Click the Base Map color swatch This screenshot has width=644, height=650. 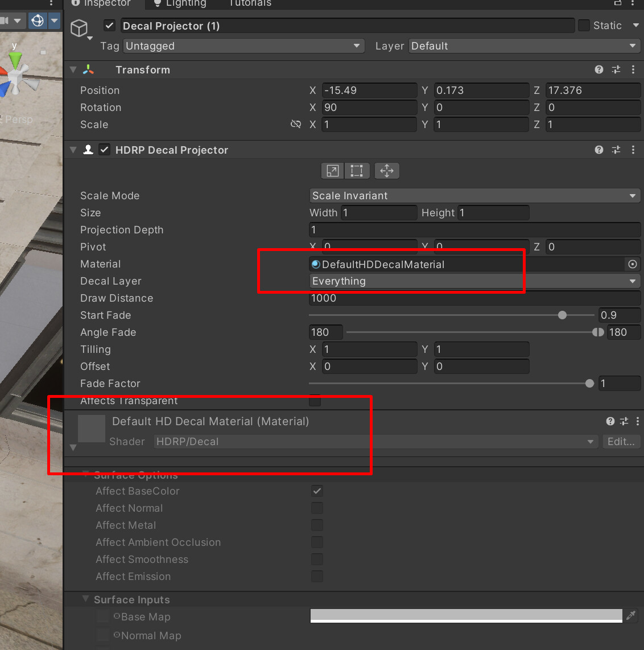pyautogui.click(x=466, y=616)
